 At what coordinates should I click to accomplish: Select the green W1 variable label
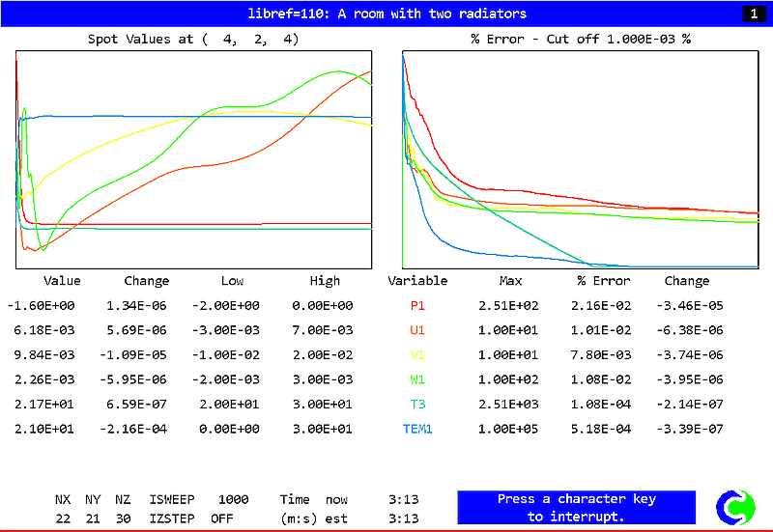pos(417,379)
